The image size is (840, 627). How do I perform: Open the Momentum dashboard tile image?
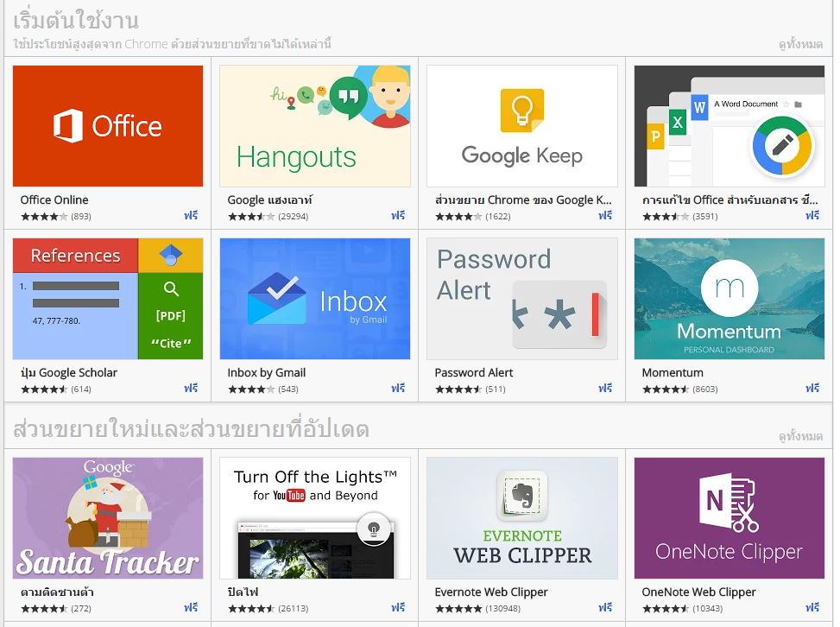[729, 299]
